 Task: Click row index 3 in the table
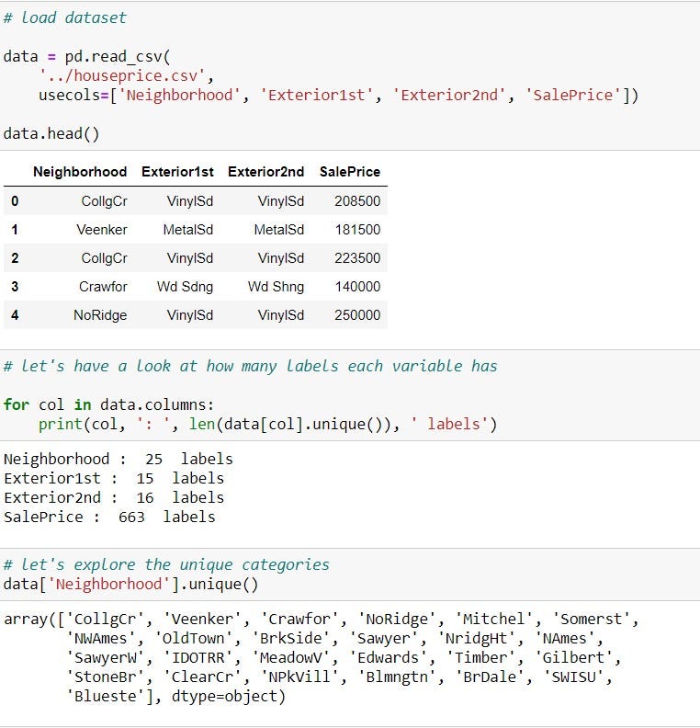click(15, 287)
